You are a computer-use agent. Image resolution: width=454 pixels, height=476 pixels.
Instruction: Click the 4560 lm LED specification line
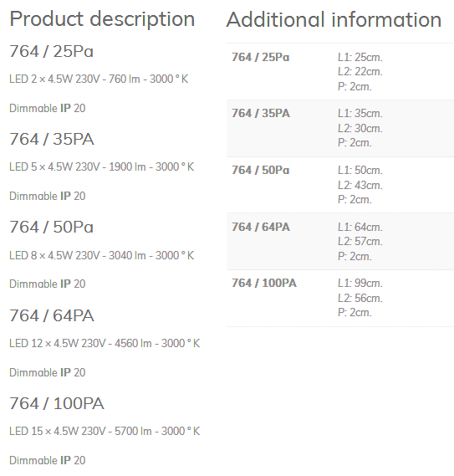105,343
